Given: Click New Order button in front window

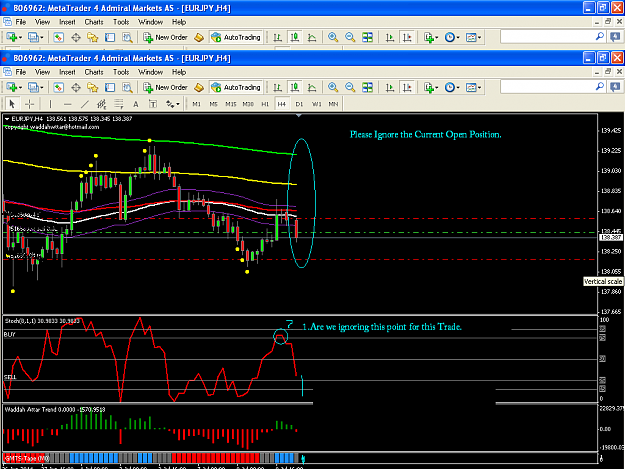Looking at the screenshot, I should [165, 87].
